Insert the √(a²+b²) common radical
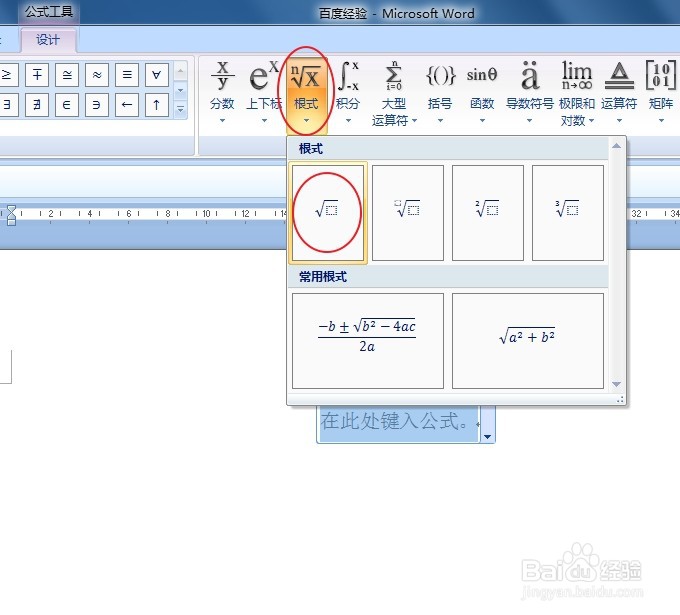The image size is (680, 615). [528, 341]
